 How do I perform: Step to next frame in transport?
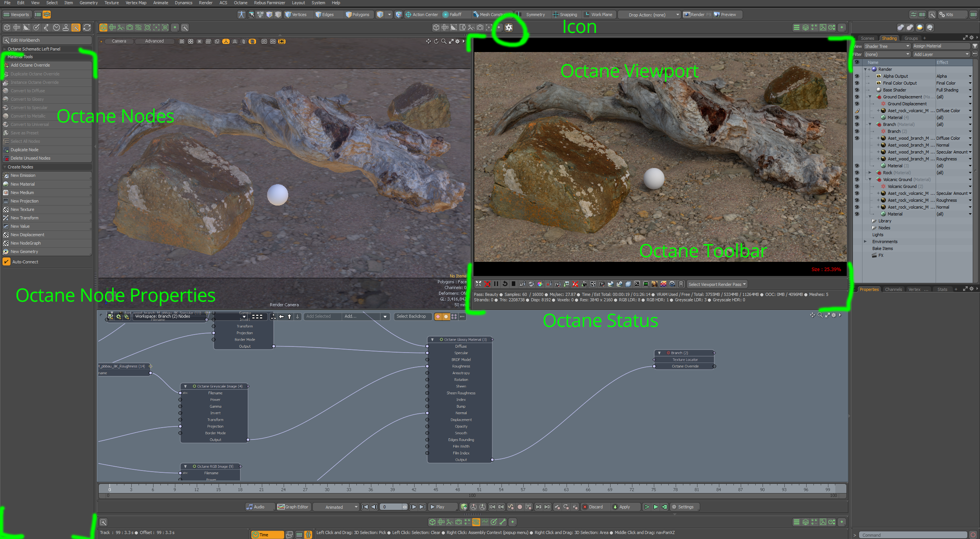(413, 507)
